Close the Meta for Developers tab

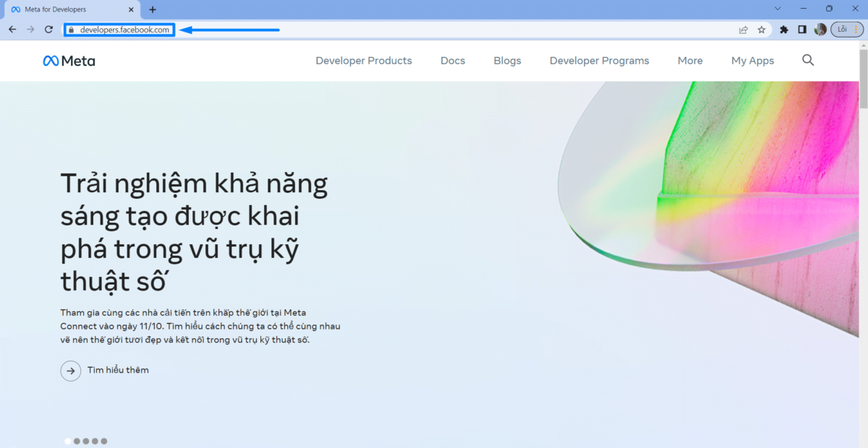[x=131, y=9]
